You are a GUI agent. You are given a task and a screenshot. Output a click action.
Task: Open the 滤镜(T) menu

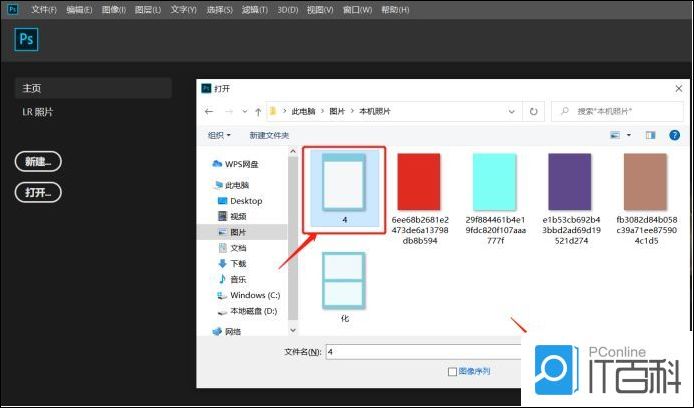pyautogui.click(x=257, y=9)
